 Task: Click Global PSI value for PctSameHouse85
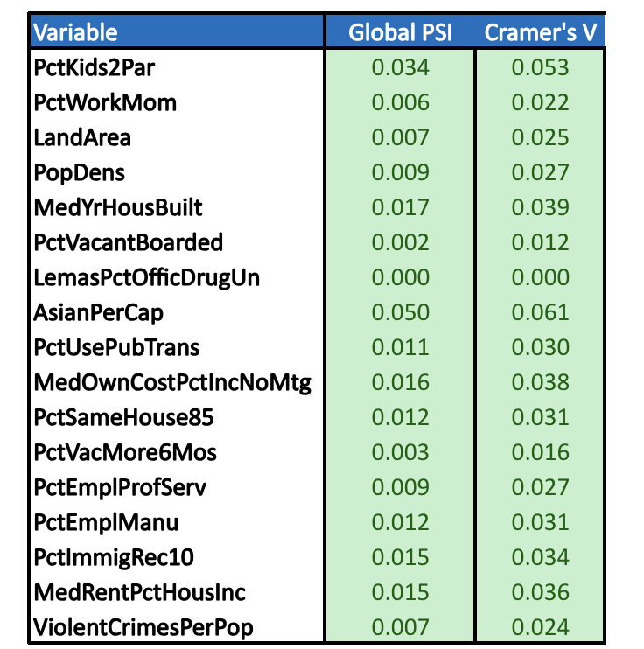point(400,417)
